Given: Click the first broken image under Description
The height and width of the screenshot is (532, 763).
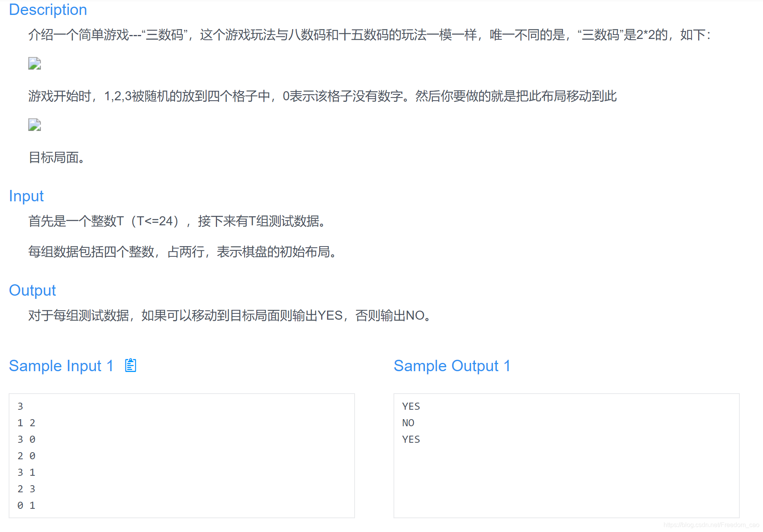Looking at the screenshot, I should pyautogui.click(x=35, y=64).
